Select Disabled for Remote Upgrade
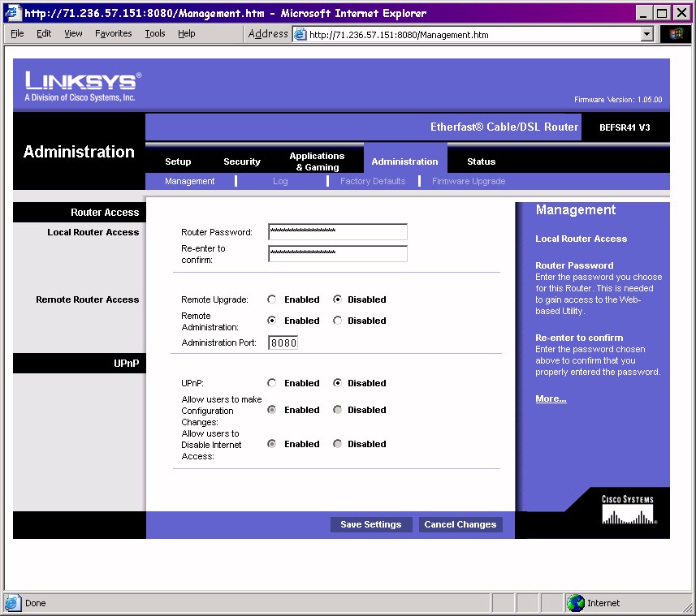 click(x=337, y=299)
